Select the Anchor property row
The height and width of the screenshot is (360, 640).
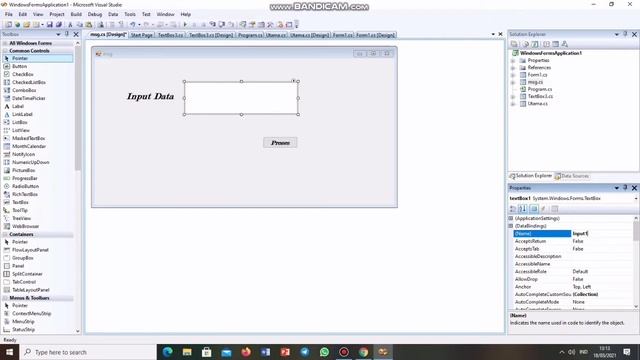(573, 287)
